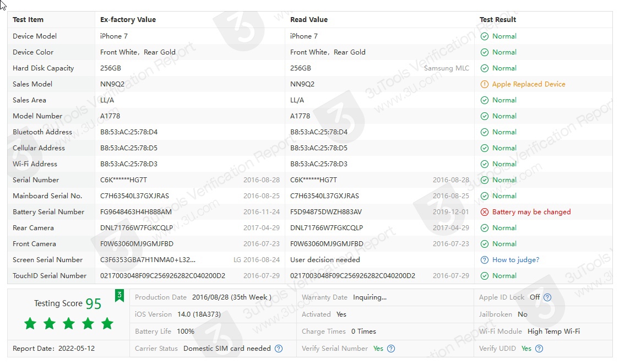
Task: Click the 'Domestic SIM card needed' carrier status
Action: (x=227, y=349)
